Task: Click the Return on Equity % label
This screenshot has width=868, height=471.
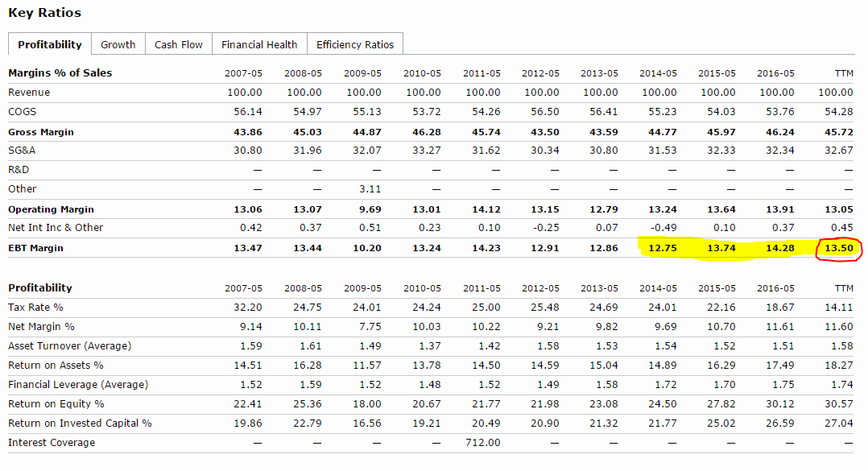Action: 56,404
